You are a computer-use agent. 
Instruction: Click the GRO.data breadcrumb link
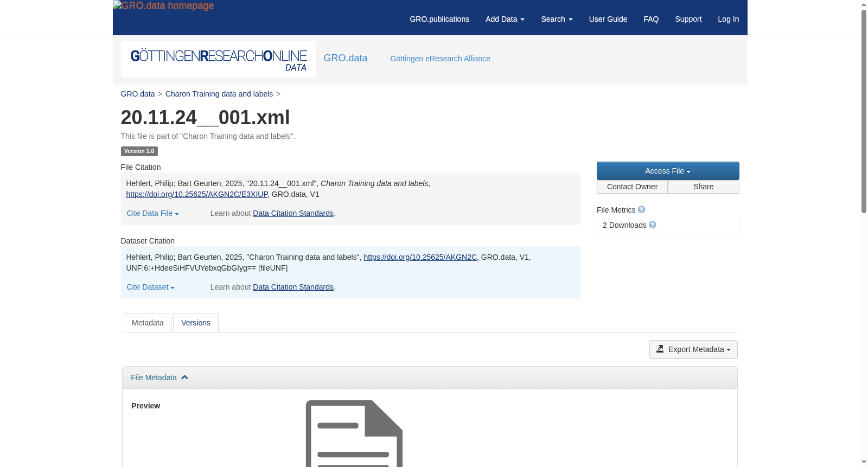point(138,94)
